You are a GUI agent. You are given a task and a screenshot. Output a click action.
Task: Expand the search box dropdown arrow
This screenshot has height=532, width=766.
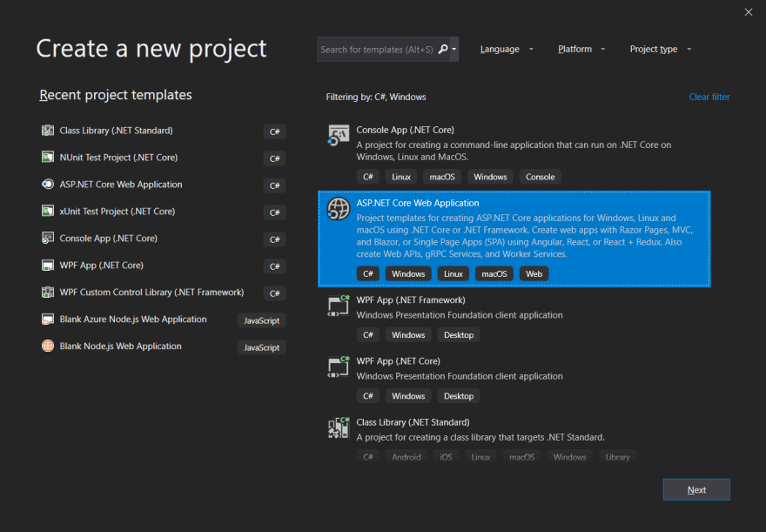click(x=454, y=49)
